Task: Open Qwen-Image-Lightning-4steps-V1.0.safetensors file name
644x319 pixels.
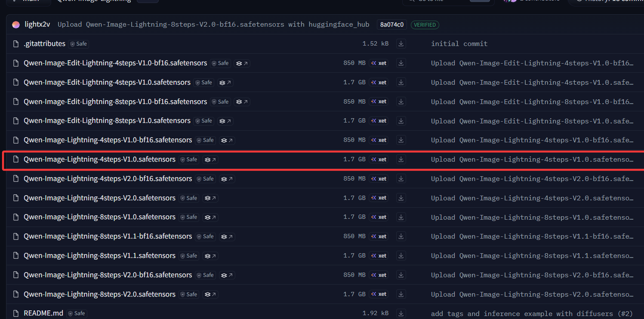Action: (x=99, y=159)
